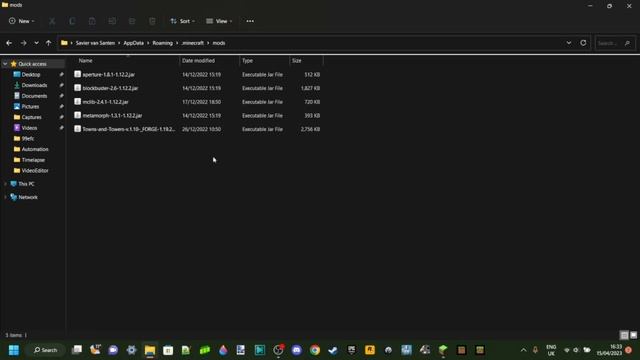Screen dimensions: 640x360
Task: Click the Cut scissors icon
Action: pos(52,21)
